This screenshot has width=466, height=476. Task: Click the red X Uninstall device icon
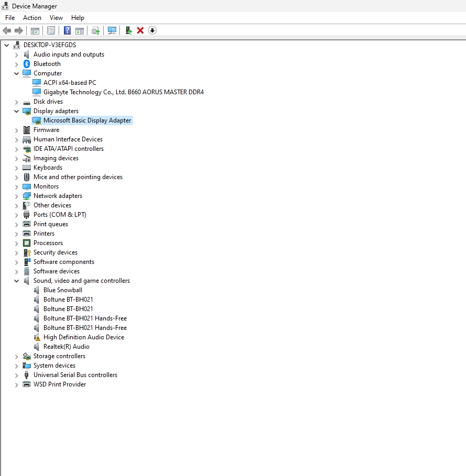[x=140, y=30]
